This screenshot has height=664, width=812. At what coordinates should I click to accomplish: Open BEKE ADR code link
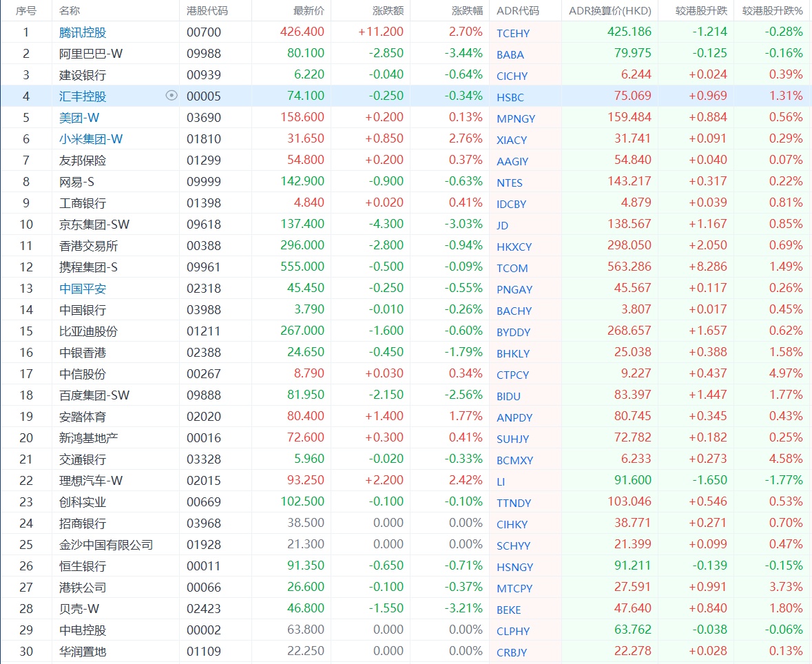point(508,610)
